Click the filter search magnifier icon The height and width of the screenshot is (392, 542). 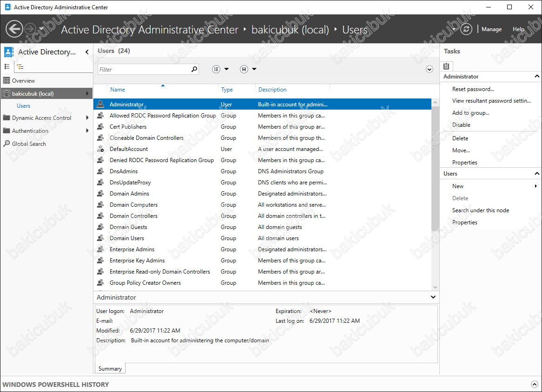pos(194,69)
